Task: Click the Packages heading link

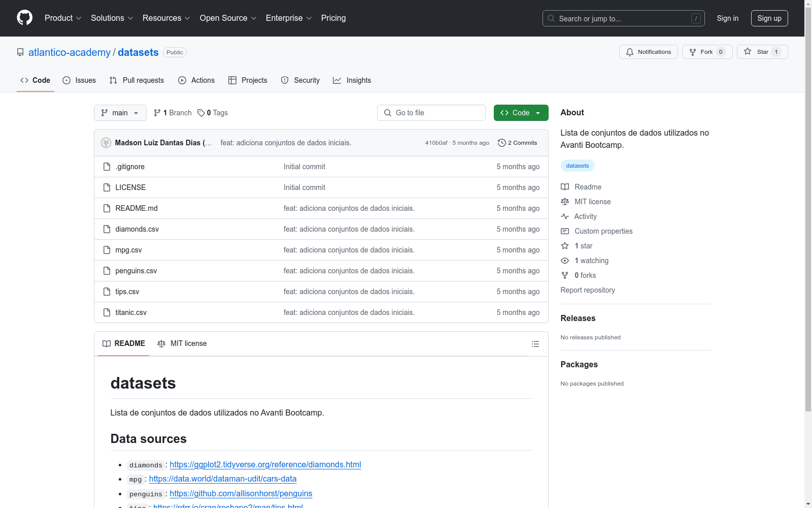Action: [x=579, y=364]
